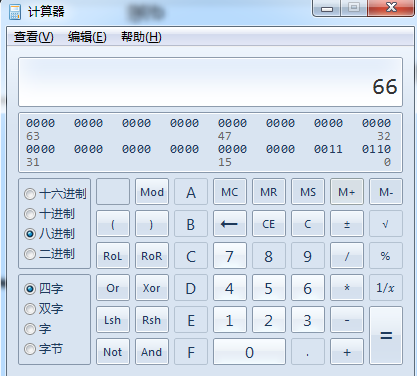This screenshot has width=417, height=376.
Task: Click the hex digit E button
Action: [x=191, y=320]
